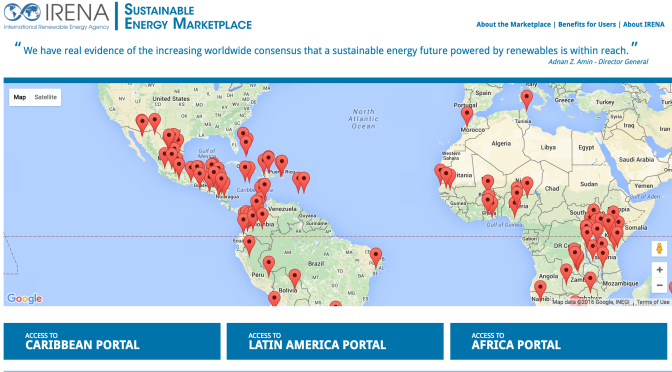Select the leftmost pin in southwestern United States

pyautogui.click(x=142, y=124)
